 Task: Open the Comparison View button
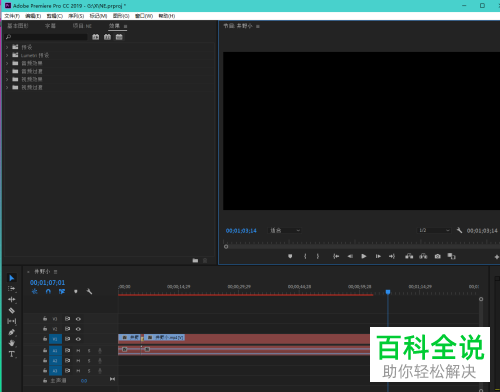(451, 256)
